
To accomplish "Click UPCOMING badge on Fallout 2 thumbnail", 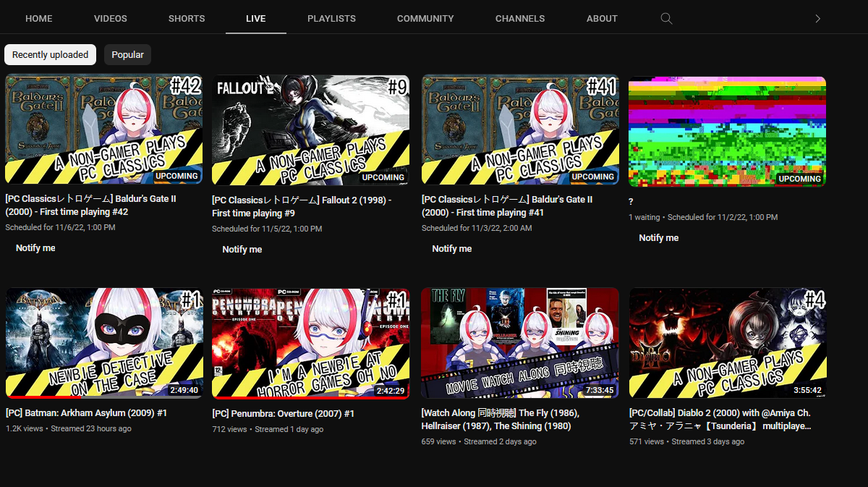I will click(x=383, y=177).
